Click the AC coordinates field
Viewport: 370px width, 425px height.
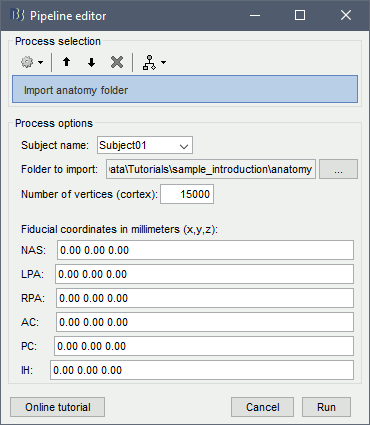pos(205,322)
